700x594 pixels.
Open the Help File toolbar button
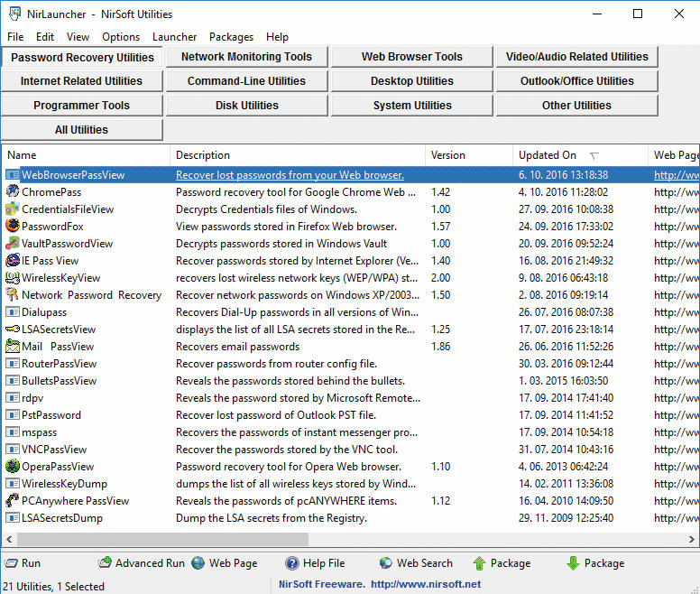pos(315,563)
